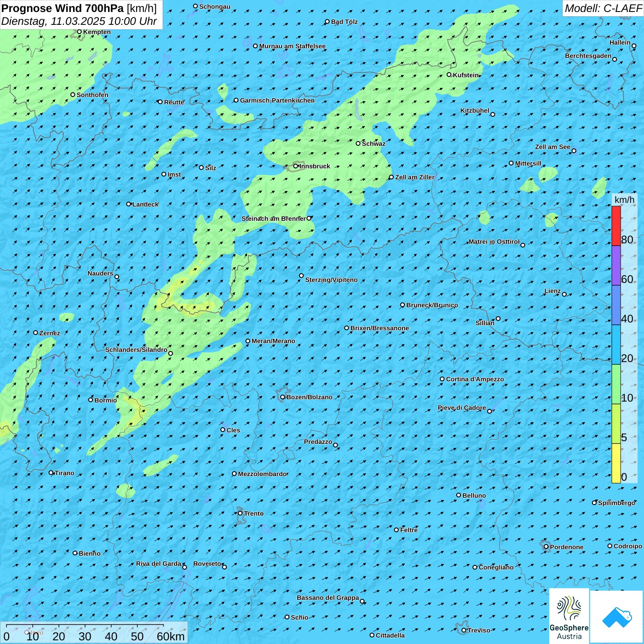
Task: Click the GeoSphere Austria logo
Action: pos(569,616)
